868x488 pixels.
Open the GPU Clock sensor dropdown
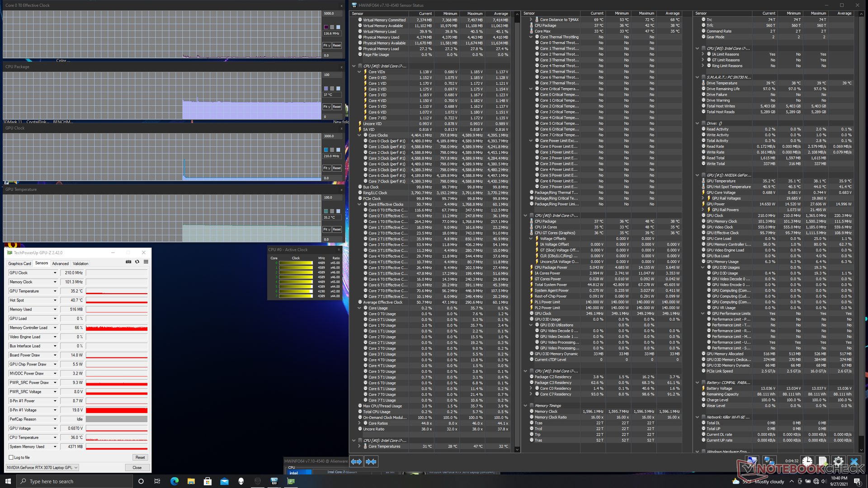[55, 273]
